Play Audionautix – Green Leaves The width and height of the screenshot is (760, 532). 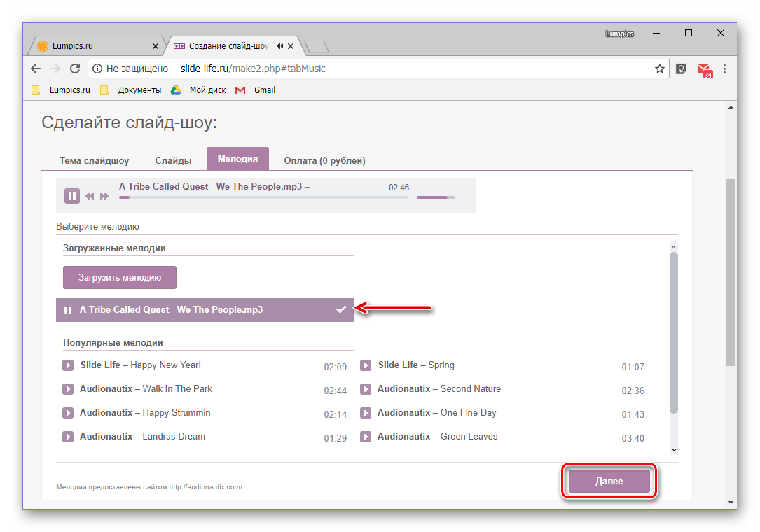(x=366, y=437)
